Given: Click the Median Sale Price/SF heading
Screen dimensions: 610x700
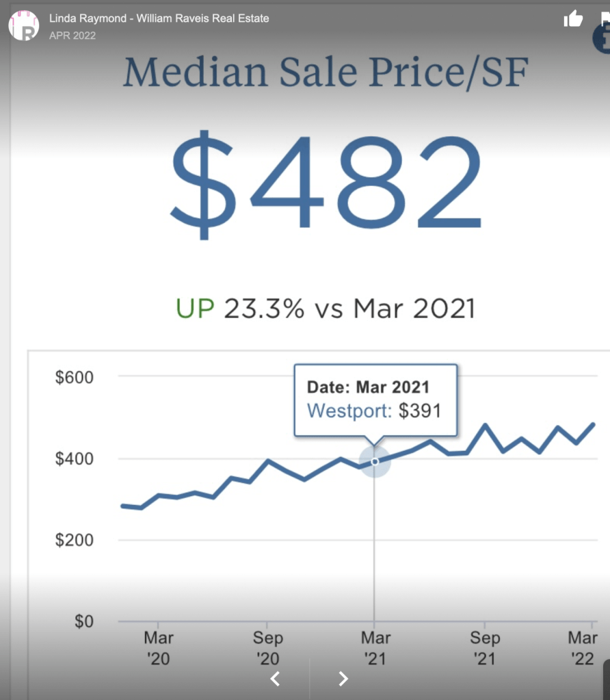Looking at the screenshot, I should click(326, 73).
